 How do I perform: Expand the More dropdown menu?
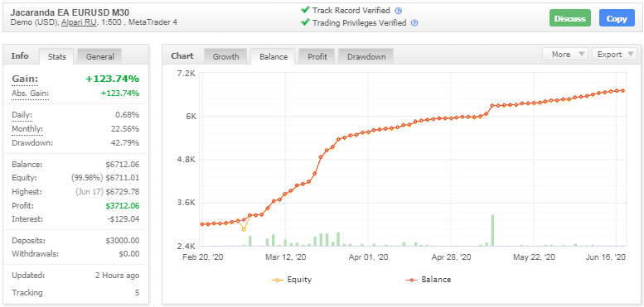click(565, 54)
